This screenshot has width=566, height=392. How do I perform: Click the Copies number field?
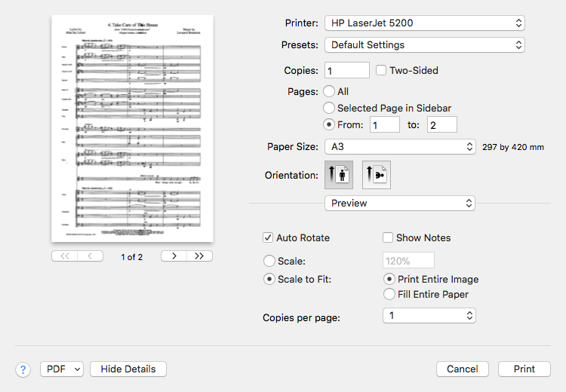[x=346, y=70]
